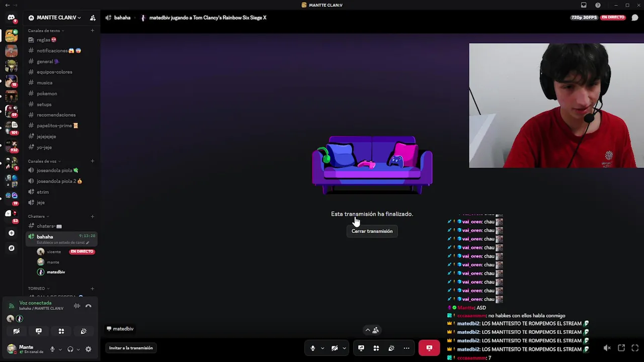This screenshot has height=362, width=644.
Task: Open the general text channel
Action: tap(61, 61)
